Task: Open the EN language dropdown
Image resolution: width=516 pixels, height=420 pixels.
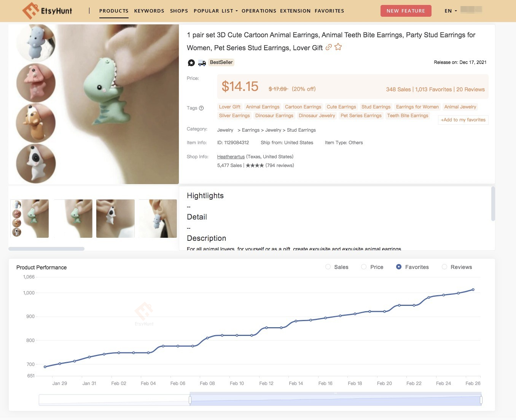Action: point(450,11)
